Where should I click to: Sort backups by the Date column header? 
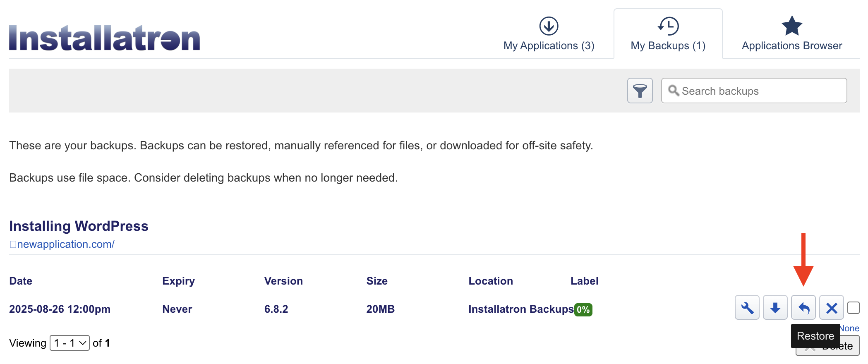point(20,280)
